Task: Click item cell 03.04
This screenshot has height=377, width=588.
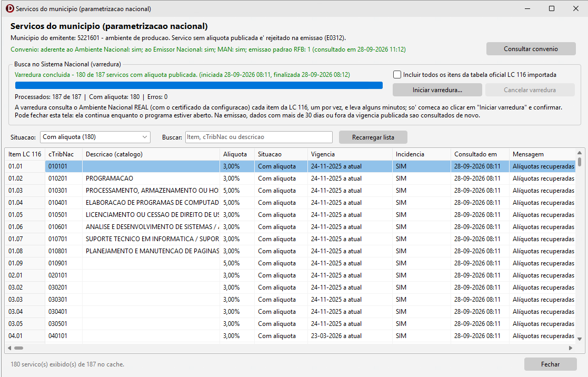Action: click(25, 311)
